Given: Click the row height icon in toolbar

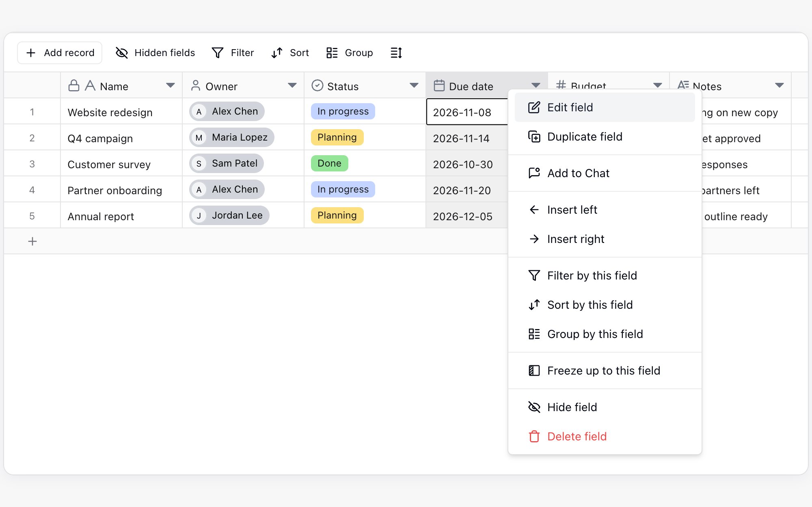Looking at the screenshot, I should pyautogui.click(x=396, y=53).
